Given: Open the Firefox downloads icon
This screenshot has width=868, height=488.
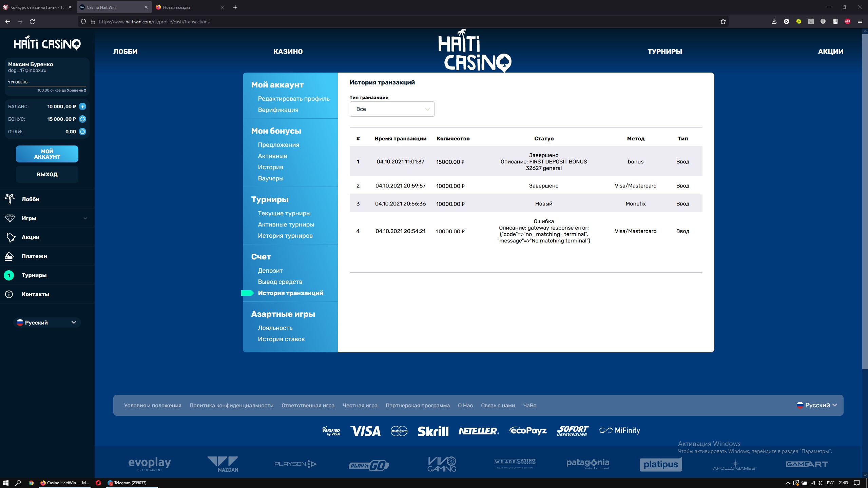Looking at the screenshot, I should point(774,22).
